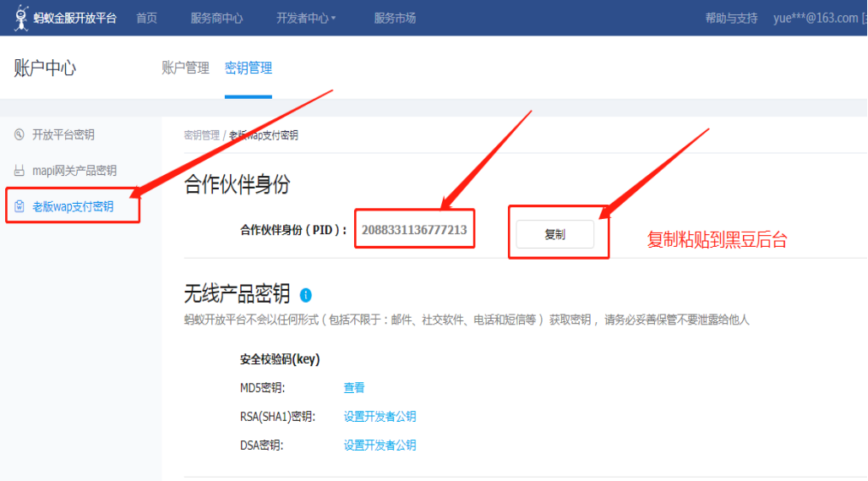Click the 老版wap支付密钥 breadcrumb text
The width and height of the screenshot is (868, 481).
264,135
